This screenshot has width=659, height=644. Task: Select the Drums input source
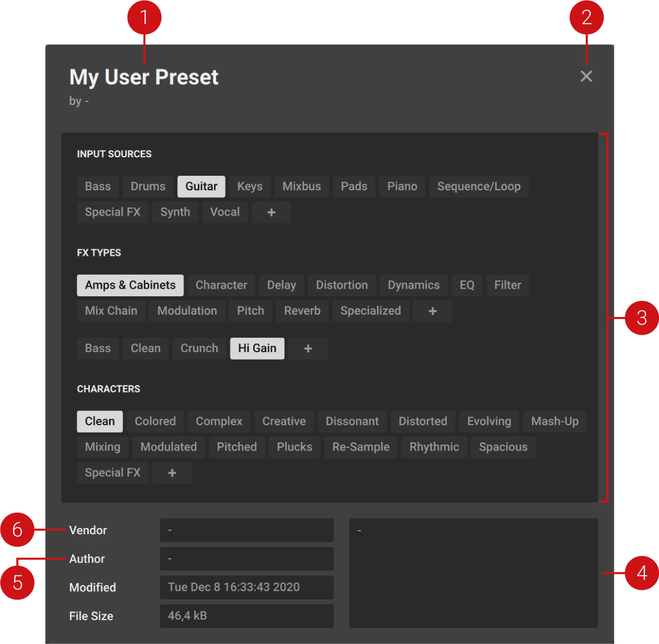147,186
